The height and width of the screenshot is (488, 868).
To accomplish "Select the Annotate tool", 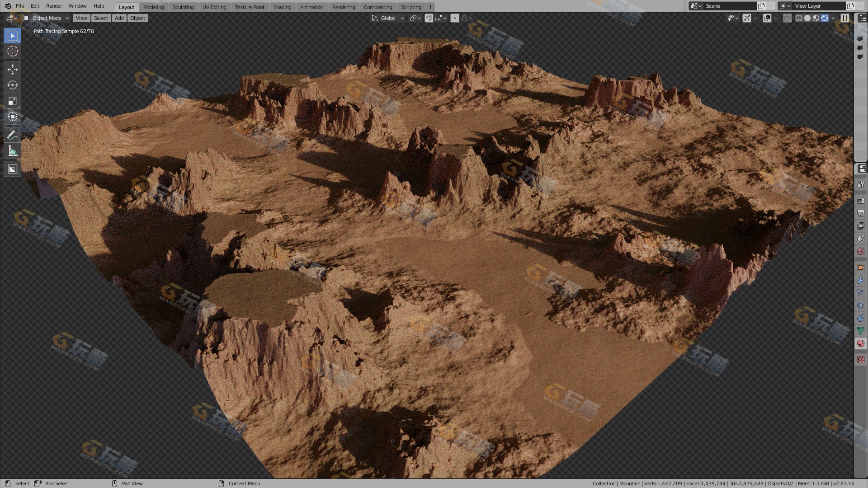I will (x=13, y=135).
